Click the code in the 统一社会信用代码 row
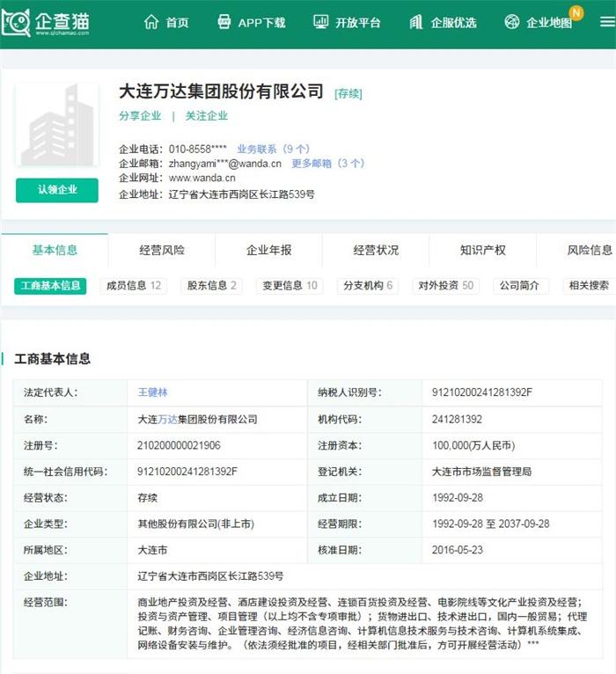The height and width of the screenshot is (674, 616). (187, 472)
